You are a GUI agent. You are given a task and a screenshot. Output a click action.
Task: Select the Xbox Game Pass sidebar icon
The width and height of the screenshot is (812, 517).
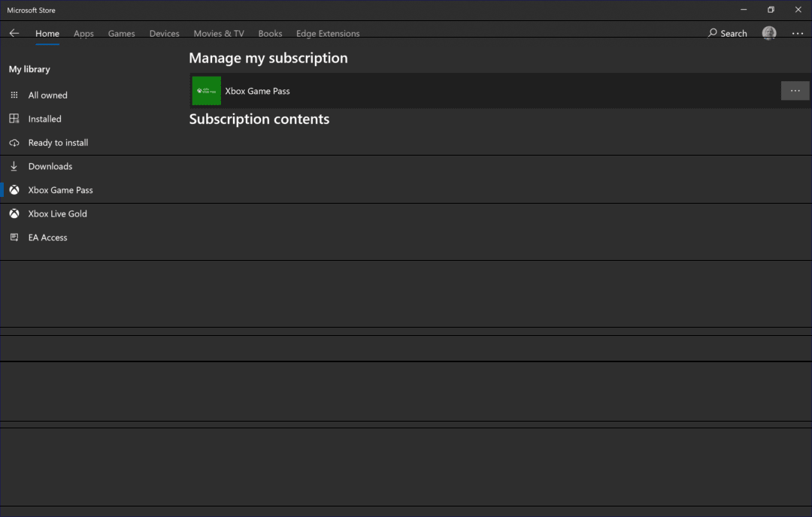(14, 189)
